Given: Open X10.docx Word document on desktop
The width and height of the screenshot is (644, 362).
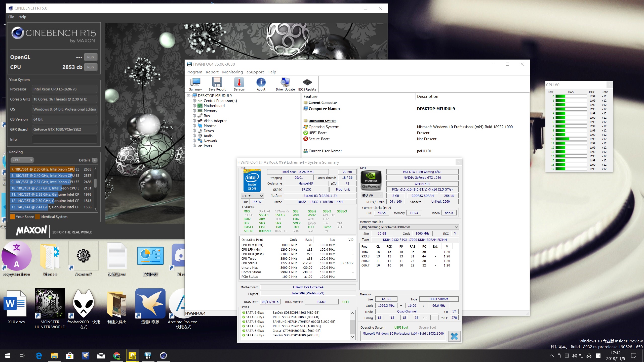Looking at the screenshot, I should click(x=17, y=306).
